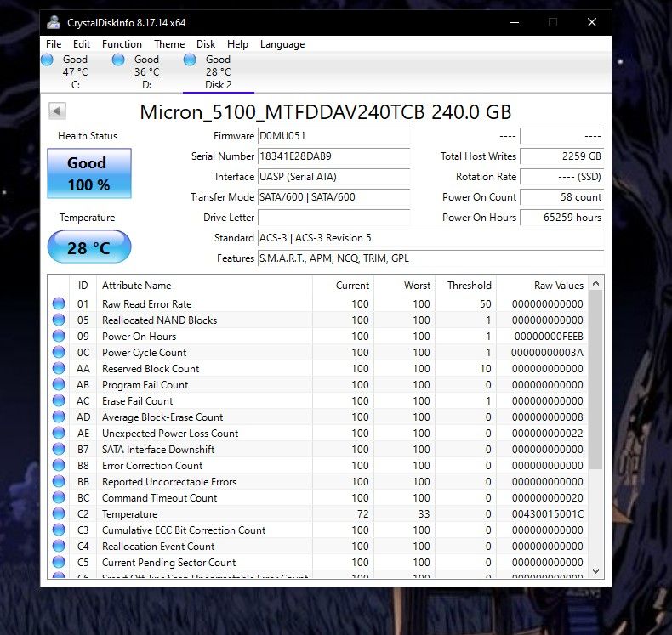Close the CrystalDiskInfo window
Image resolution: width=672 pixels, height=635 pixels.
point(592,22)
